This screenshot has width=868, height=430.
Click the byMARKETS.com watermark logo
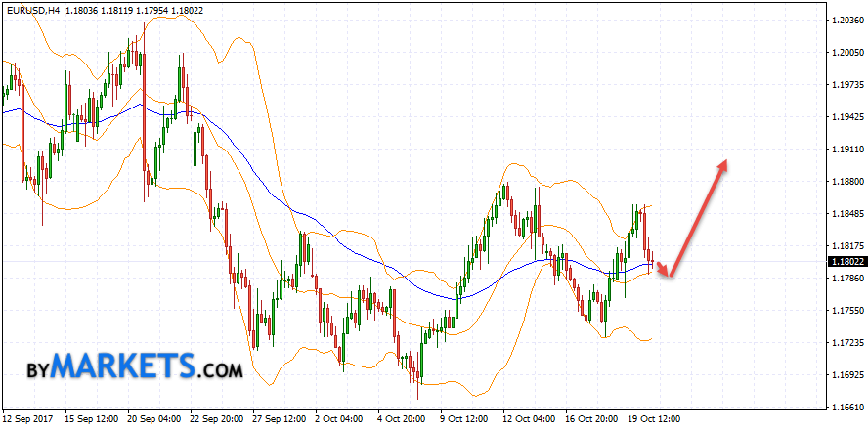coord(134,366)
